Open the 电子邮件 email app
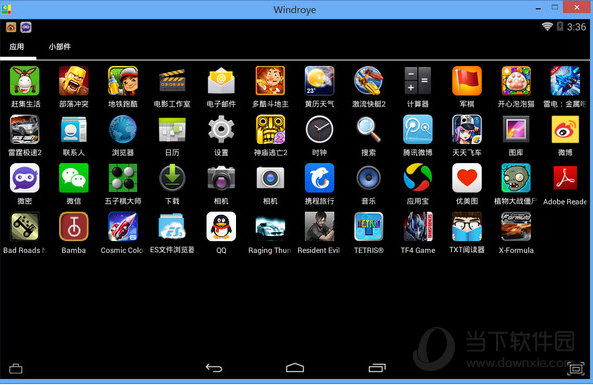The width and height of the screenshot is (593, 385). [221, 81]
